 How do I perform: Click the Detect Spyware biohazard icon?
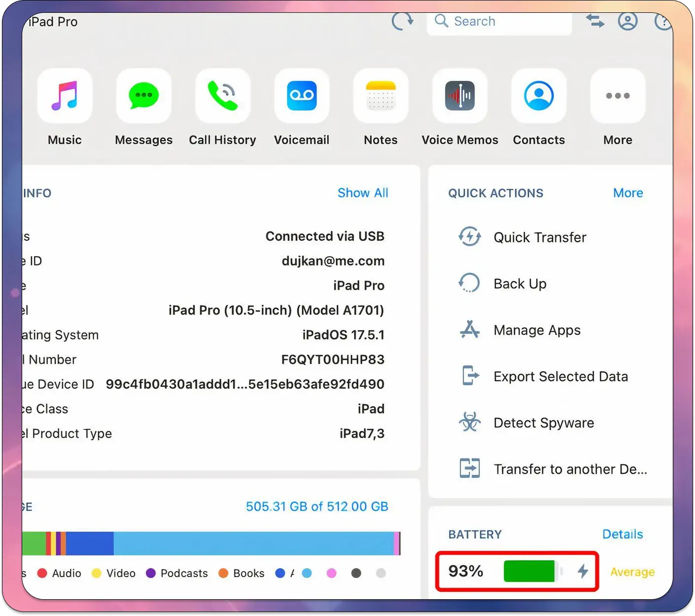469,422
